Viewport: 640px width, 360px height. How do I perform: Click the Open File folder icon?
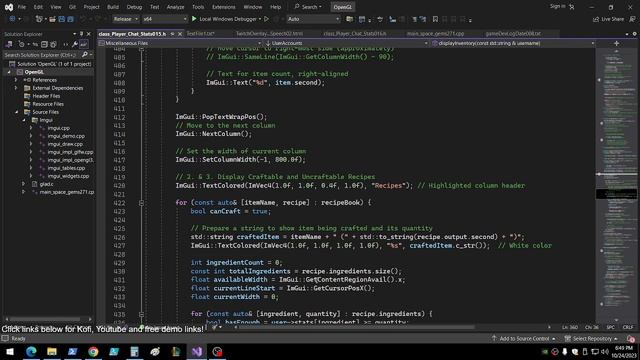pos(53,19)
